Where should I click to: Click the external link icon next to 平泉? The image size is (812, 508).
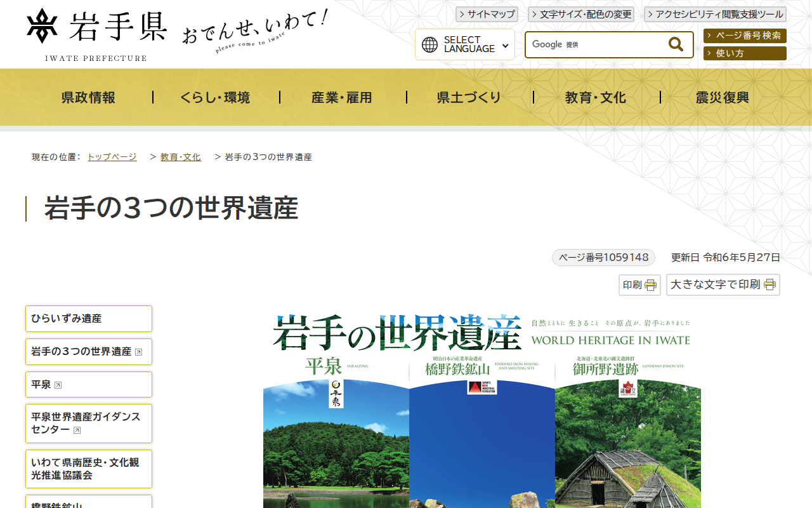pyautogui.click(x=57, y=384)
